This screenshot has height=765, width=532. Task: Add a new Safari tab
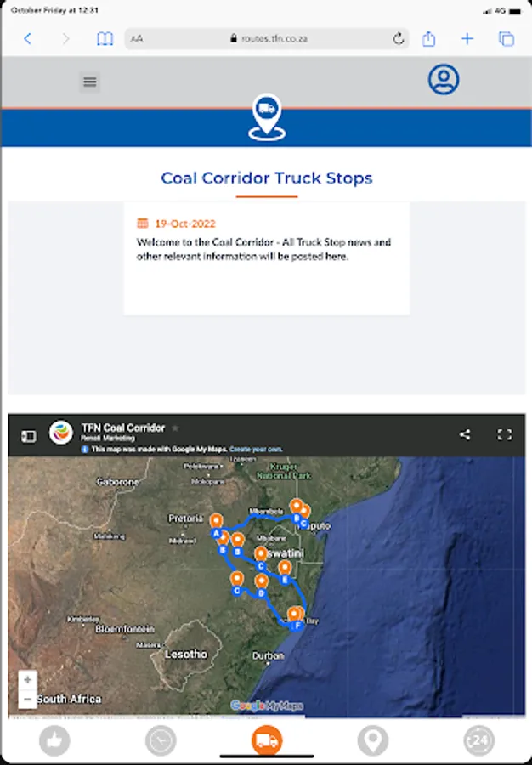[x=467, y=38]
